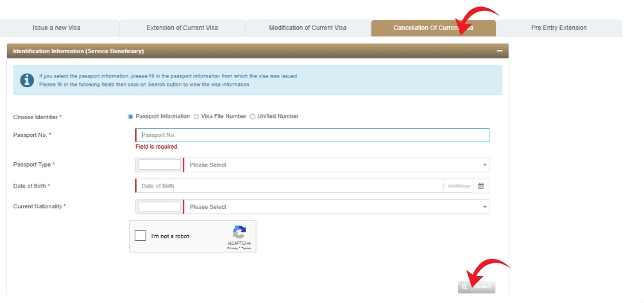Select Cancellation Of Current Visa tab
Image resolution: width=644 pixels, height=303 pixels.
[x=433, y=28]
